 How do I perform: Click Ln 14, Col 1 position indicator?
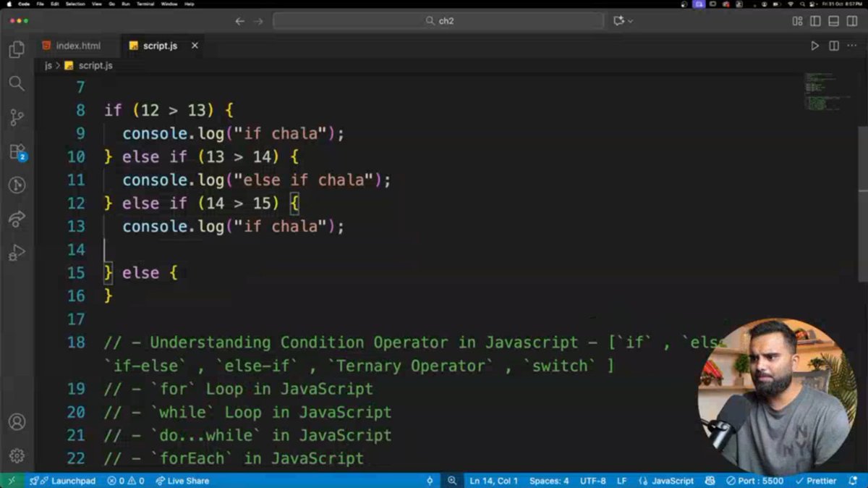493,481
